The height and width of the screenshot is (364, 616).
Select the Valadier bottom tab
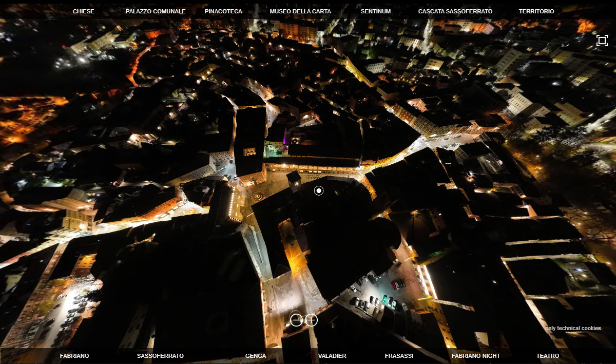(332, 356)
